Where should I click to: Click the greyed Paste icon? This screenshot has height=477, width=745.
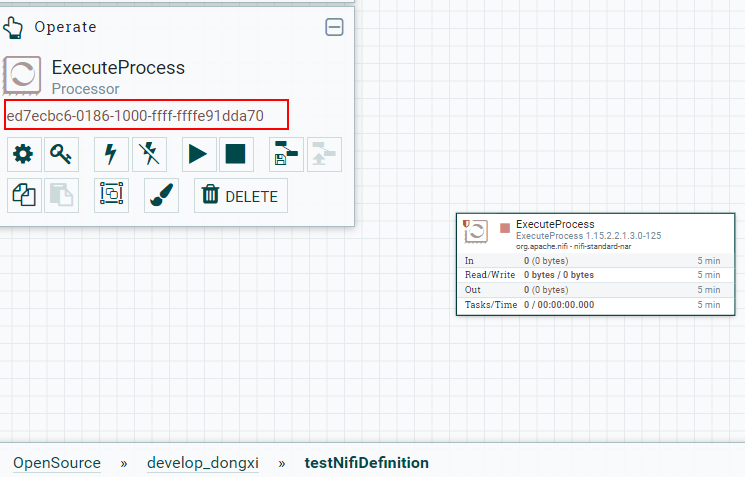point(61,195)
